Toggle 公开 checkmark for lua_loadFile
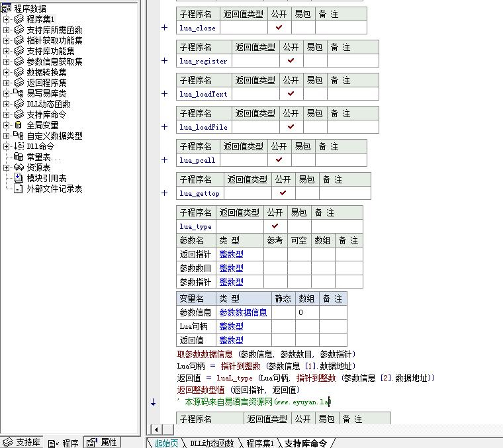Viewport: 503px width, 448px height. click(x=291, y=126)
